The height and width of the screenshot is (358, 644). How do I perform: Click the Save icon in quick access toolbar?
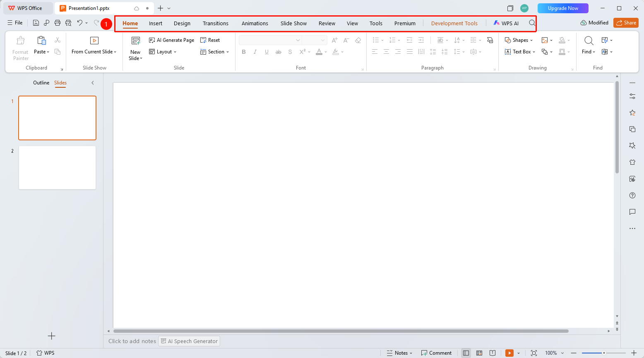tap(36, 23)
